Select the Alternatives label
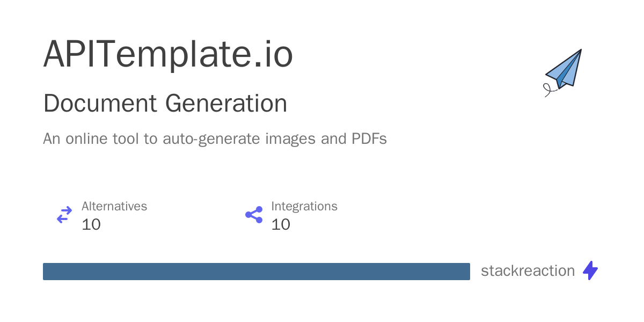Viewport: 644px width, 322px height. [x=114, y=206]
